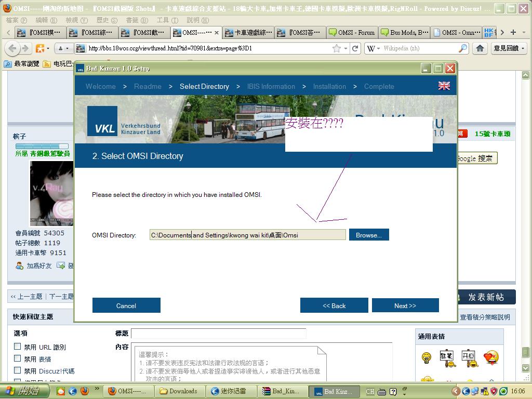Click Firefox quick launch icon
The height and width of the screenshot is (399, 532).
click(x=85, y=391)
